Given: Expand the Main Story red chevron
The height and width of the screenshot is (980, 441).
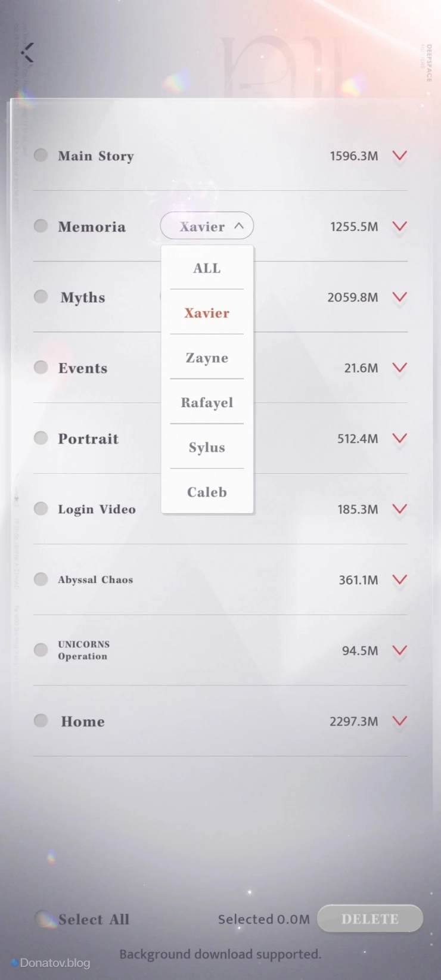Looking at the screenshot, I should click(x=399, y=156).
